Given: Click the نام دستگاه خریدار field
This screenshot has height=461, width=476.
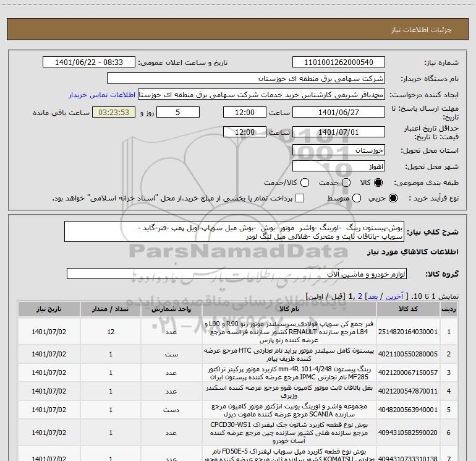Looking at the screenshot, I should coord(245,79).
